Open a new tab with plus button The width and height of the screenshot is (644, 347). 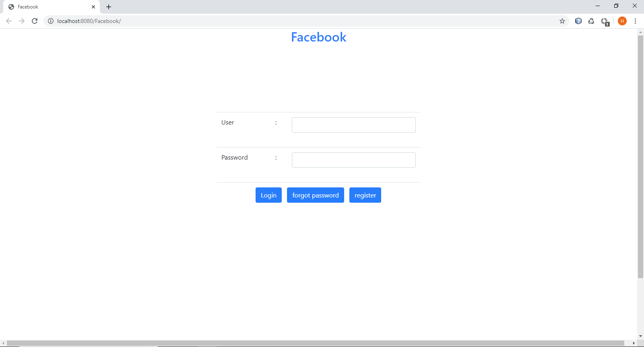pos(109,7)
